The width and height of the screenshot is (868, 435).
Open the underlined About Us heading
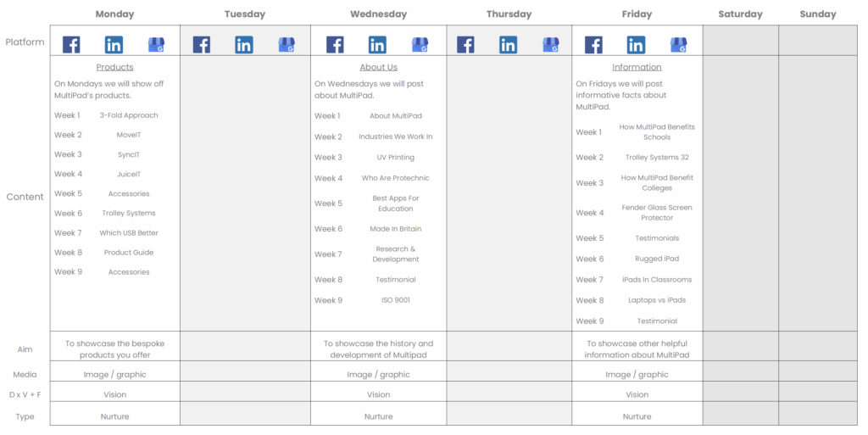click(378, 67)
